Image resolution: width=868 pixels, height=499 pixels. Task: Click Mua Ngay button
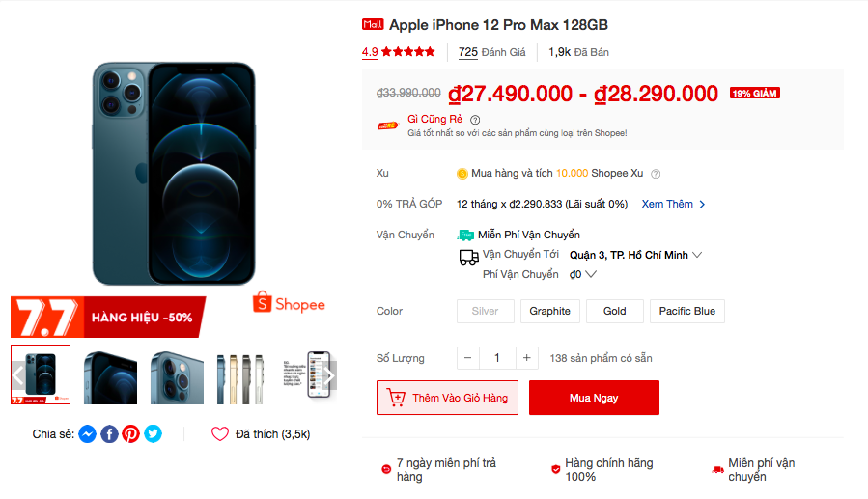(x=594, y=398)
